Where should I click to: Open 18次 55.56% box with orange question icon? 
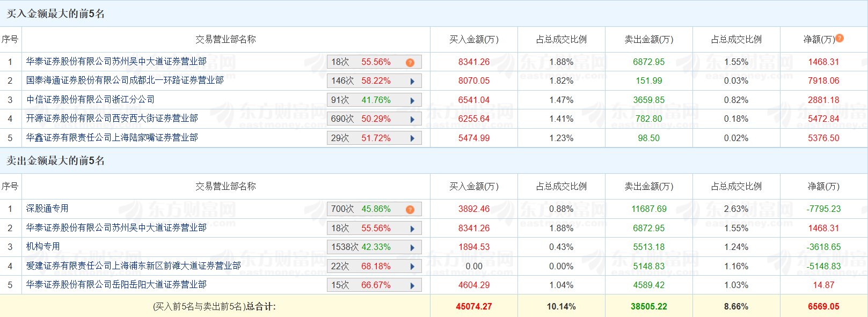coord(410,63)
